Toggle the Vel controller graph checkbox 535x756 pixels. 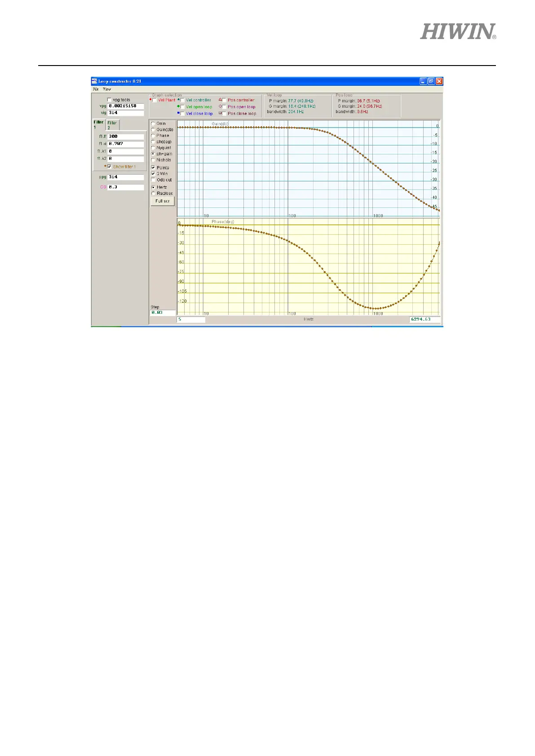click(x=182, y=100)
